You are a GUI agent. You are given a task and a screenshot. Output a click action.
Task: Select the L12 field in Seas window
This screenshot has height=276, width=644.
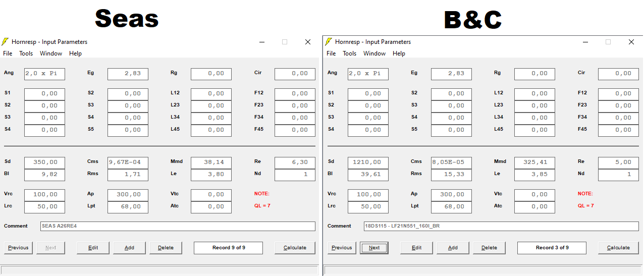[x=211, y=94]
